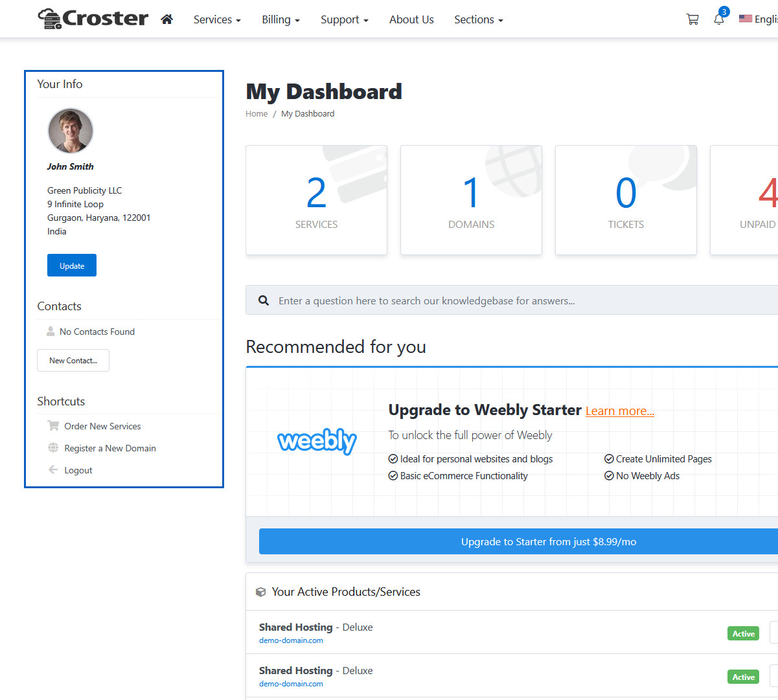Click the home icon in navbar

(x=166, y=19)
